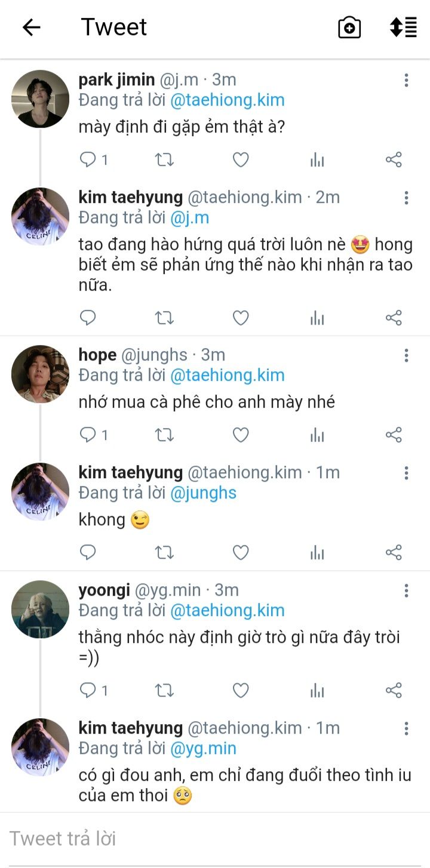Open @taehiong.kim mention in park jimin's tweet
This screenshot has width=430, height=868.
(x=227, y=100)
